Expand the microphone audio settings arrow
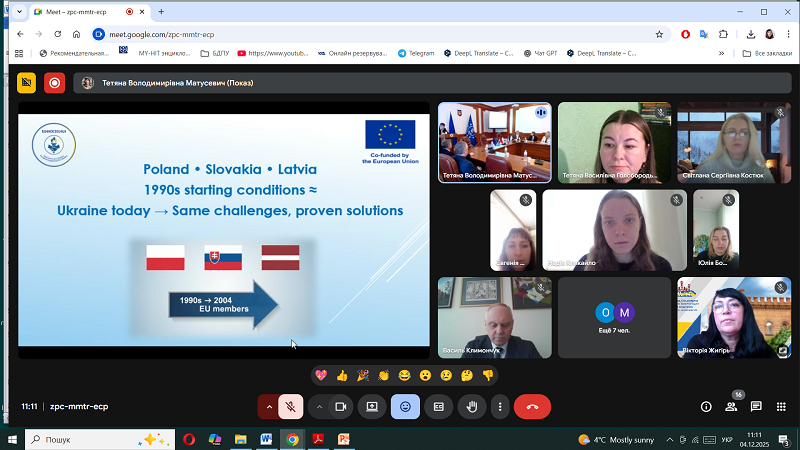This screenshot has width=800, height=450. coord(268,407)
